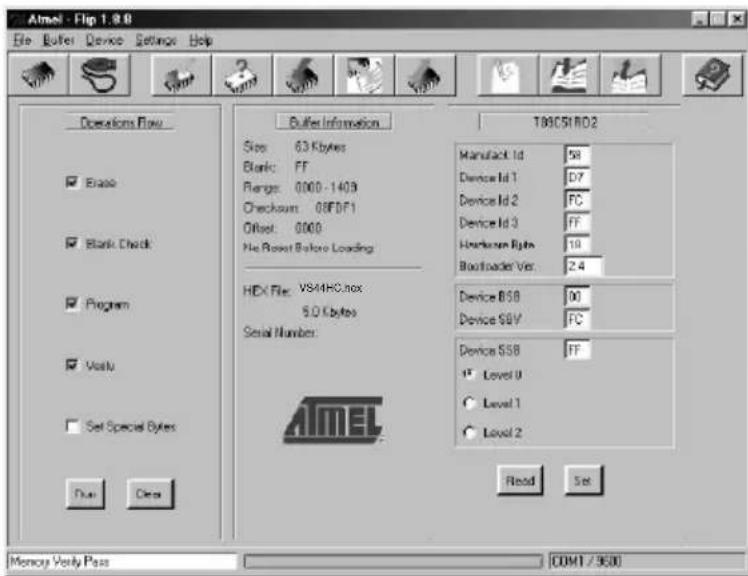The width and height of the screenshot is (748, 576).
Task: Click the 5.0 Kbytes file size text
Action: [x=329, y=312]
